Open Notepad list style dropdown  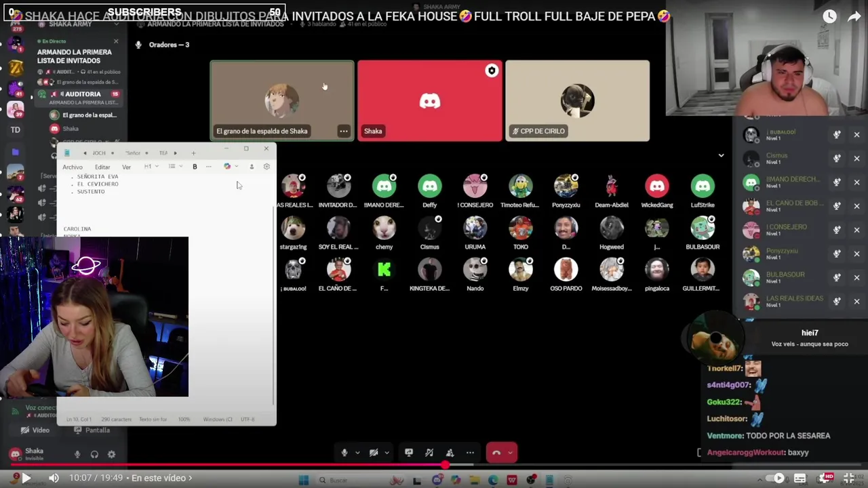click(x=176, y=167)
